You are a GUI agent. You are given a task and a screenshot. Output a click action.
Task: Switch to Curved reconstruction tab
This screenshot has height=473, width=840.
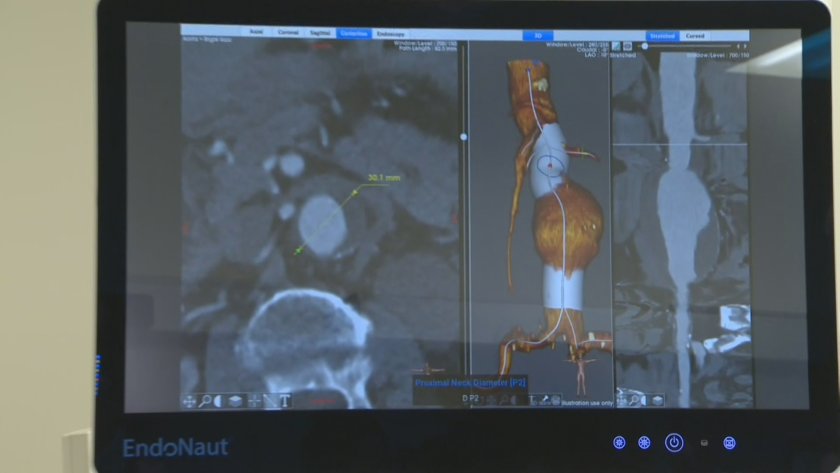tap(694, 36)
